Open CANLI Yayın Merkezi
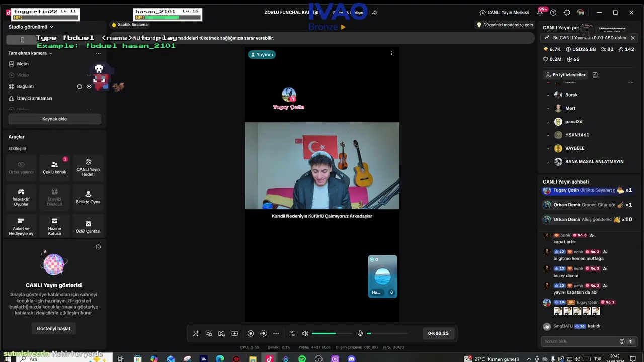This screenshot has width=644, height=362. [505, 12]
